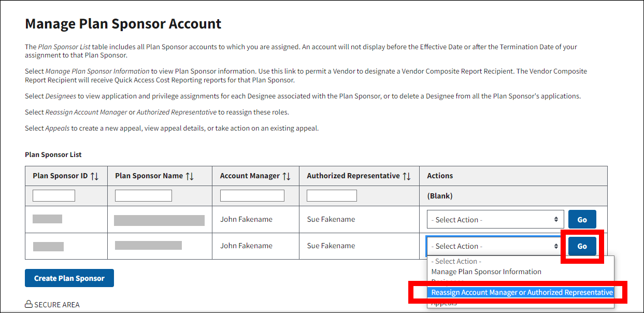Viewport: 644px width, 313px height.
Task: Pick the "- Select Action -" list entry
Action: point(456,262)
